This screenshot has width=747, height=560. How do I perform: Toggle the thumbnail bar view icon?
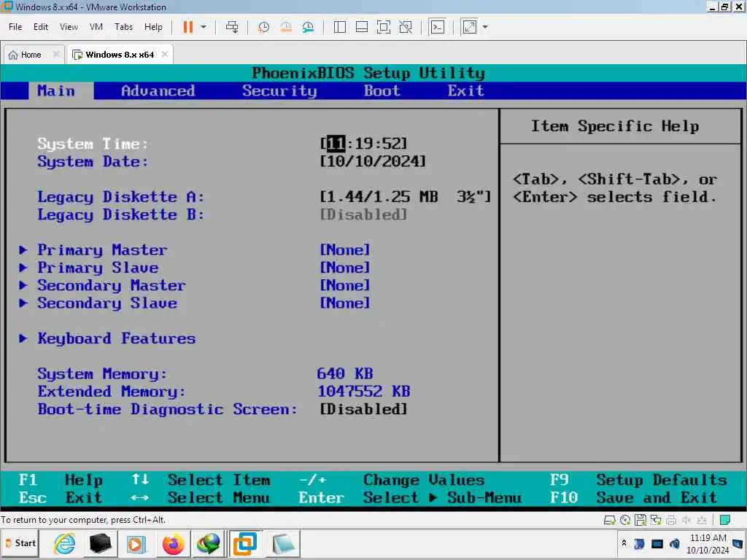[362, 27]
